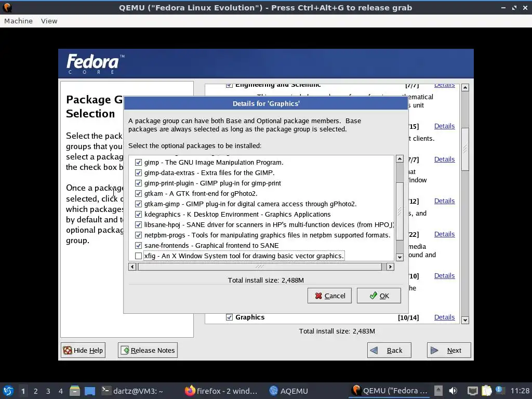Screen dimensions: 532x399
Task: Toggle gimp-print-plugin checkbox
Action: (138, 183)
